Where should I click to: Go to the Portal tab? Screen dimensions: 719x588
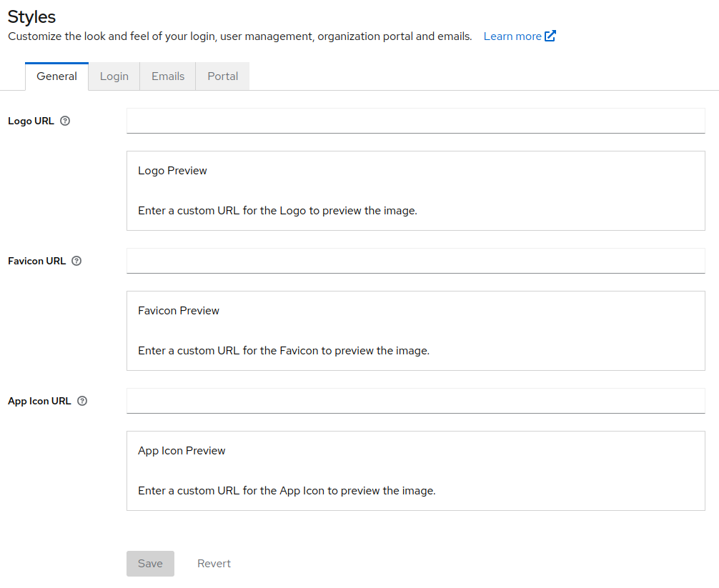coord(222,76)
